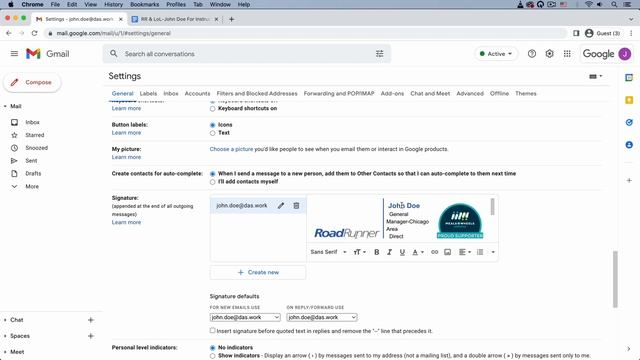
Task: Open the text size dropdown
Action: (x=360, y=252)
